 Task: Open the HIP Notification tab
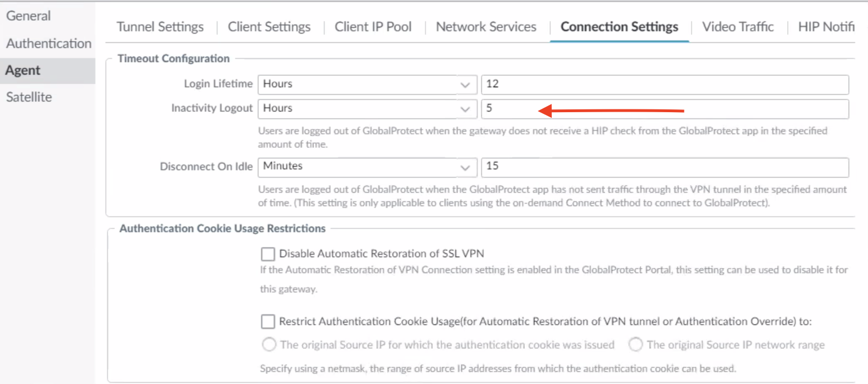(x=826, y=27)
